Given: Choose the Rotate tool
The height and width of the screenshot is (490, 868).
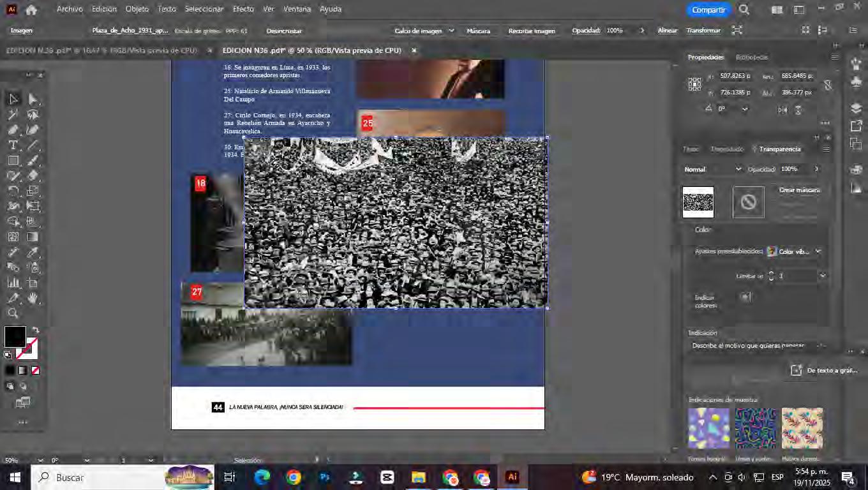Looking at the screenshot, I should click(13, 191).
